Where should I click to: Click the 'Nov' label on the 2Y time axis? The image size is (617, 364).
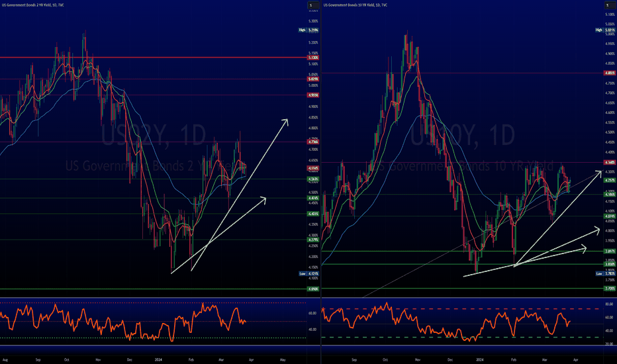pyautogui.click(x=98, y=359)
